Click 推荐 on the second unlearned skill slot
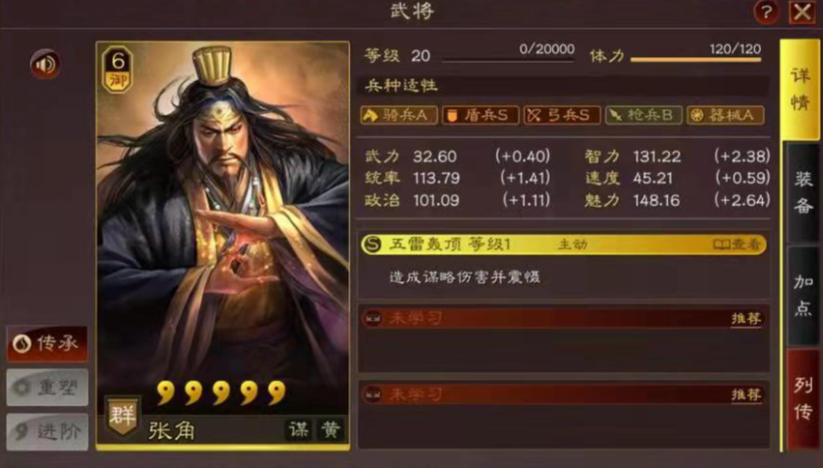The height and width of the screenshot is (468, 823). tap(746, 395)
